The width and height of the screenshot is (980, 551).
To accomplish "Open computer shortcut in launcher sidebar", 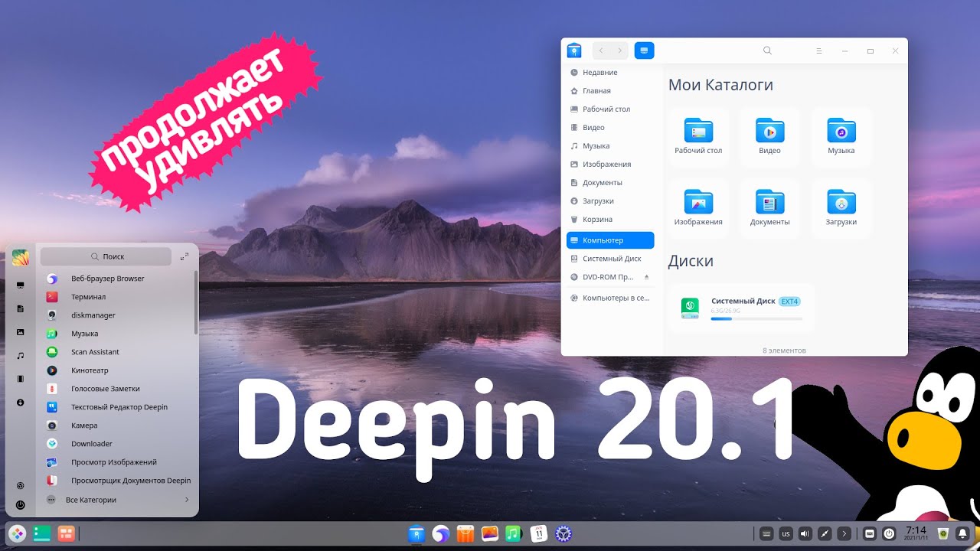I will click(21, 285).
